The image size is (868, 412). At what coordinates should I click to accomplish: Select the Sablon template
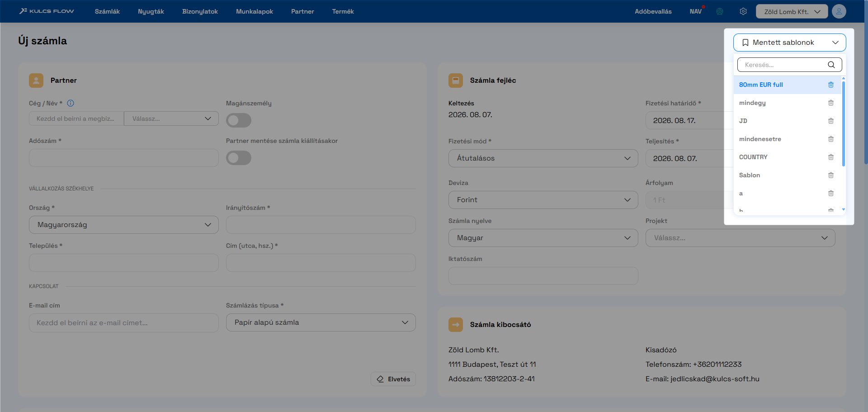tap(788, 175)
